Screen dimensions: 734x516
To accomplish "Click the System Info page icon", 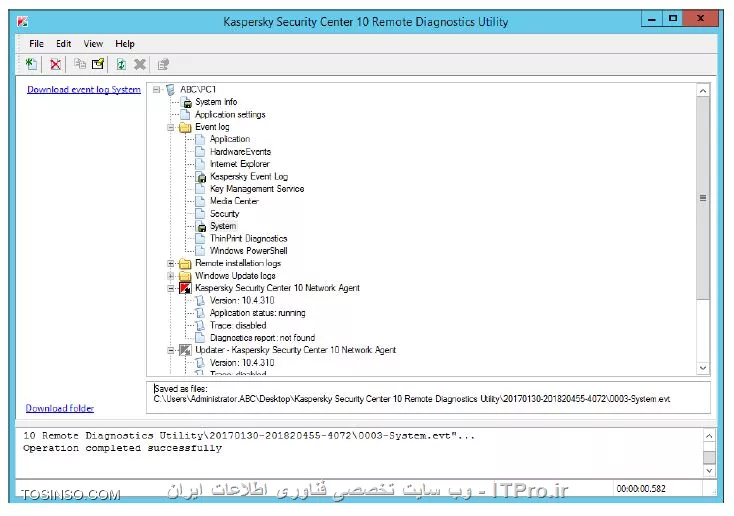I will point(186,102).
